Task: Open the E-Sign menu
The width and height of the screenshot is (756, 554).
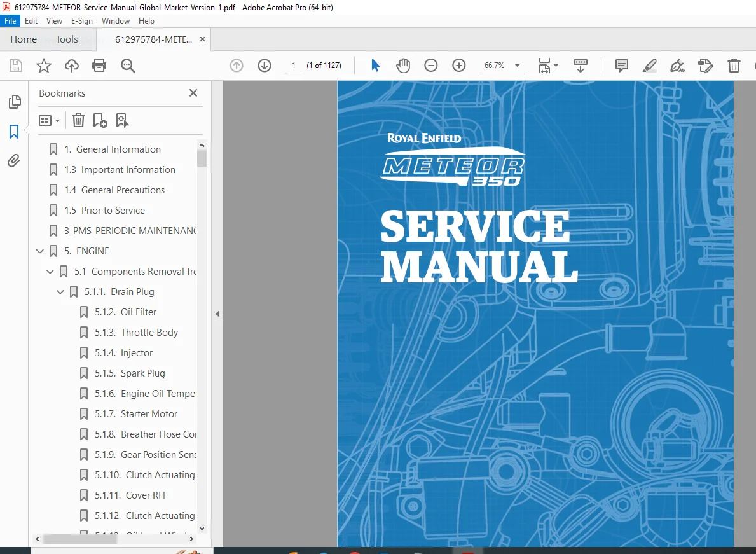Action: 81,21
